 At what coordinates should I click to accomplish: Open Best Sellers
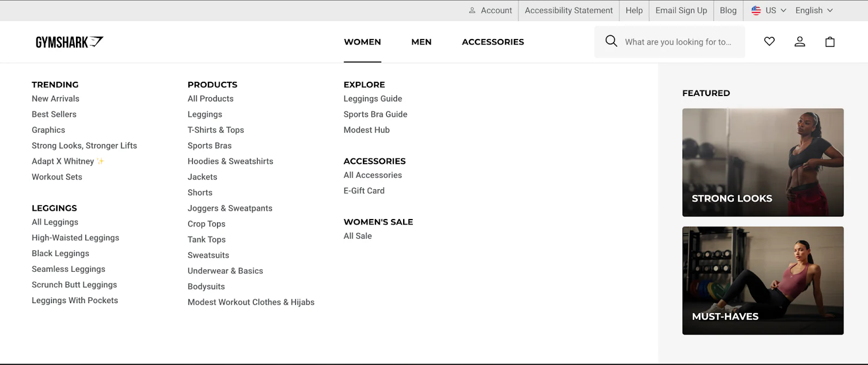pyautogui.click(x=54, y=114)
